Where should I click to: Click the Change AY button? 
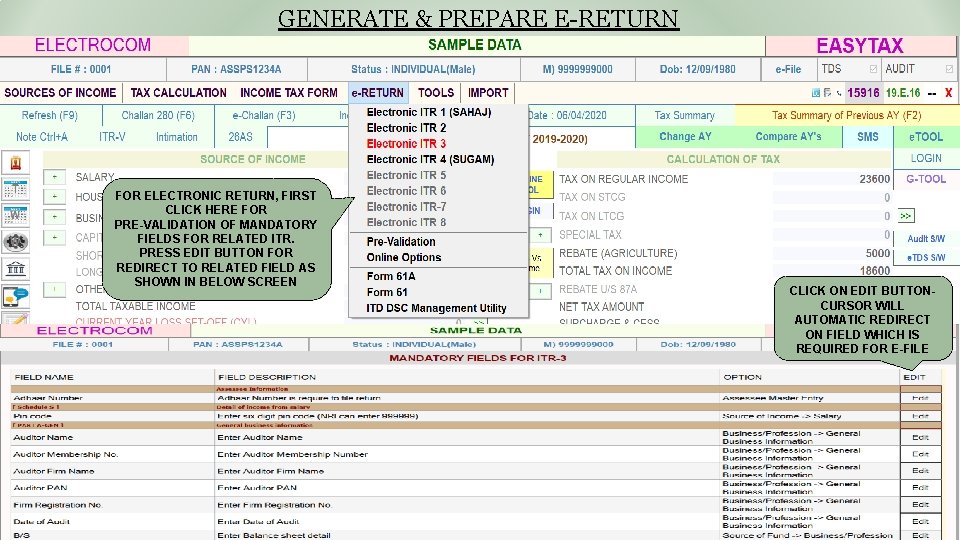(685, 137)
